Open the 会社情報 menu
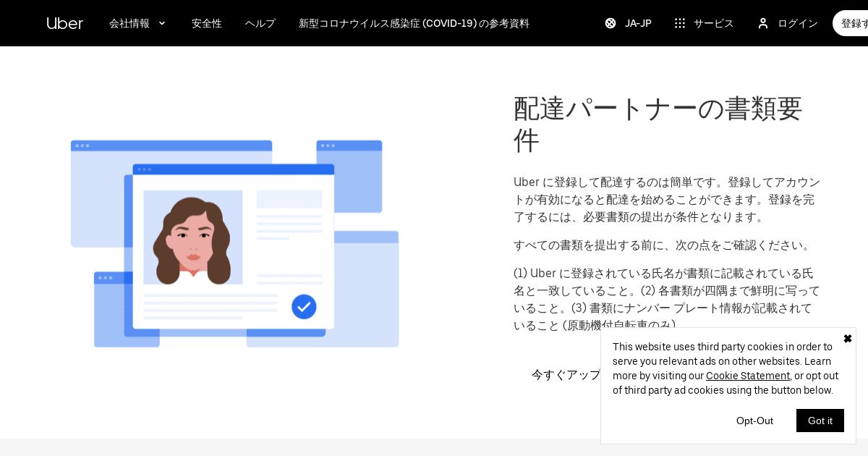Image resolution: width=868 pixels, height=456 pixels. [138, 23]
